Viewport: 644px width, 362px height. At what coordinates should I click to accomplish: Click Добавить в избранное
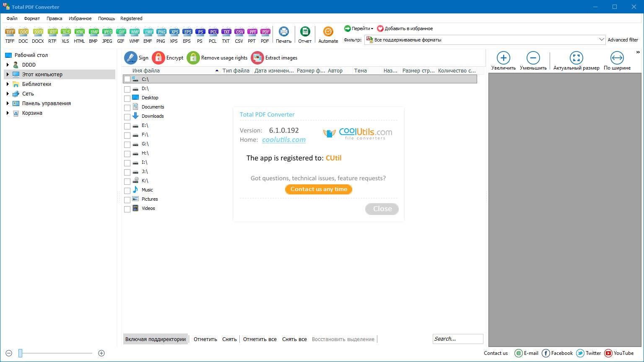point(405,28)
